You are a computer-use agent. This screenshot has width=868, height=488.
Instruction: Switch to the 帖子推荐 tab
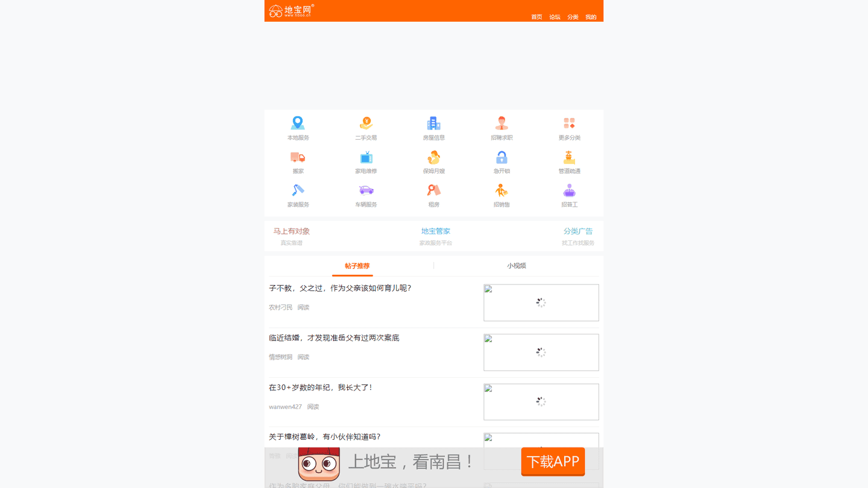click(357, 266)
